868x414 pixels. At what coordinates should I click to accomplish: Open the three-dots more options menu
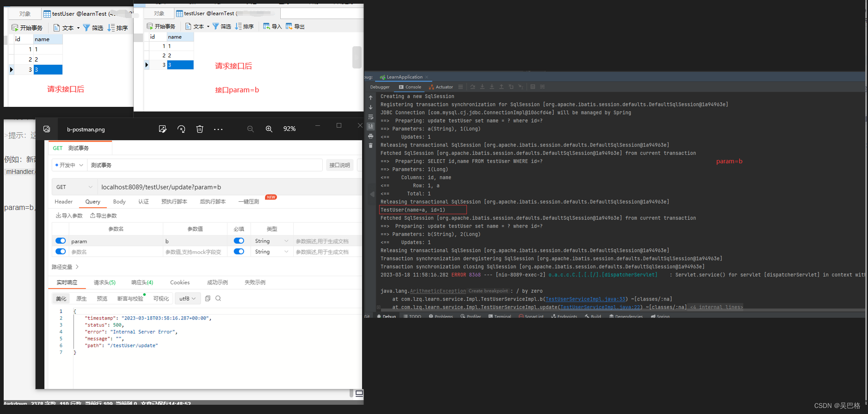point(218,129)
